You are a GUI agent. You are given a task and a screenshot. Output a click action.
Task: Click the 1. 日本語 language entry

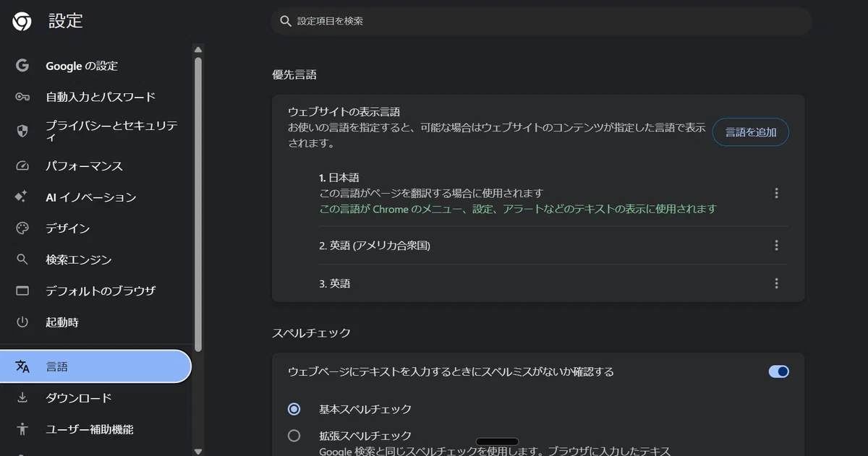[x=339, y=178]
